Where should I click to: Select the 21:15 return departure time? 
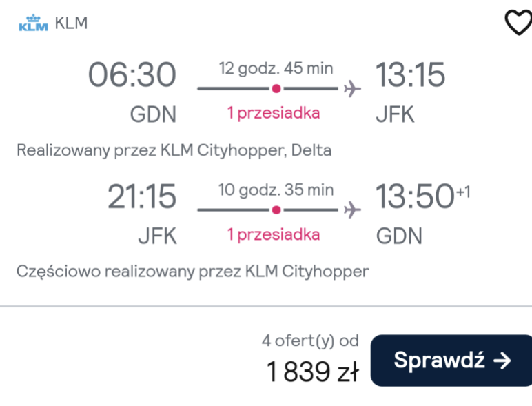coord(142,196)
